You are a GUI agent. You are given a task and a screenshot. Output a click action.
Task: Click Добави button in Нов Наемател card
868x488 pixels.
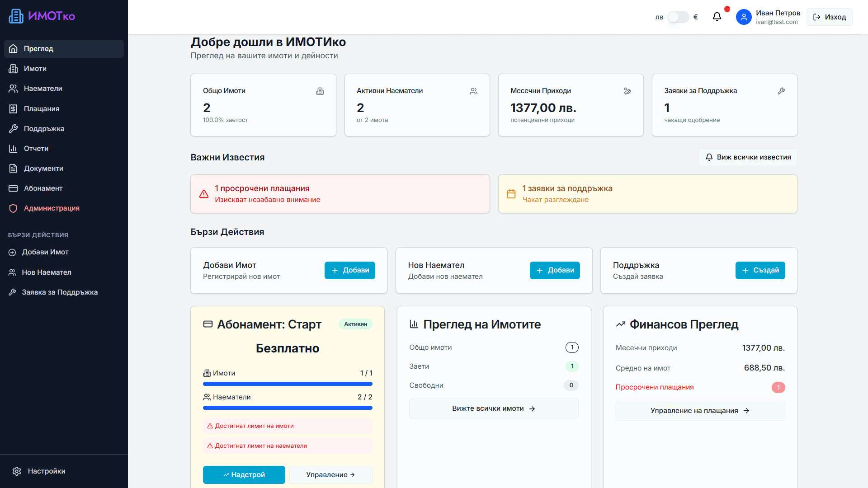click(555, 270)
